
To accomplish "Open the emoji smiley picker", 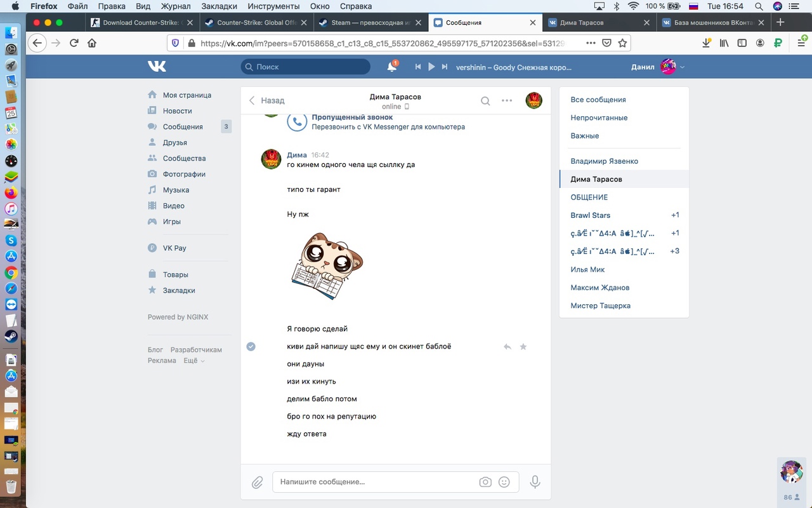I will [x=504, y=482].
